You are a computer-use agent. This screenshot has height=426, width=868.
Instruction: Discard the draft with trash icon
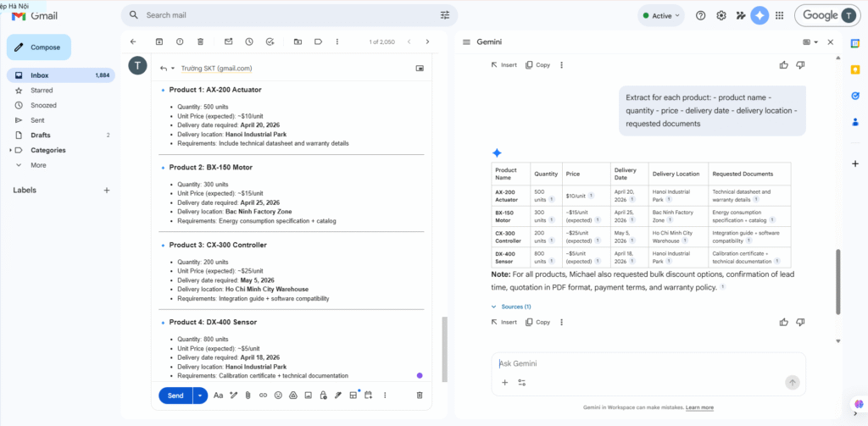click(419, 396)
